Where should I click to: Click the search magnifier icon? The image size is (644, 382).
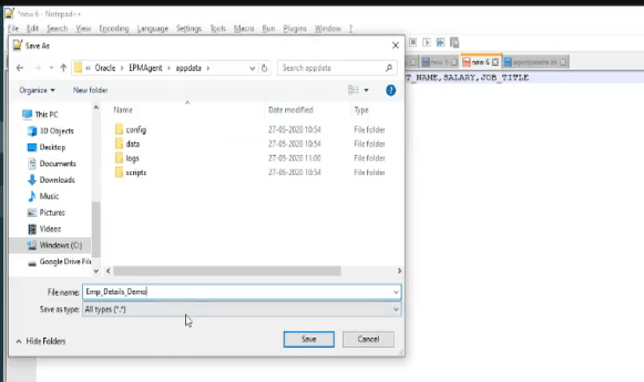389,68
